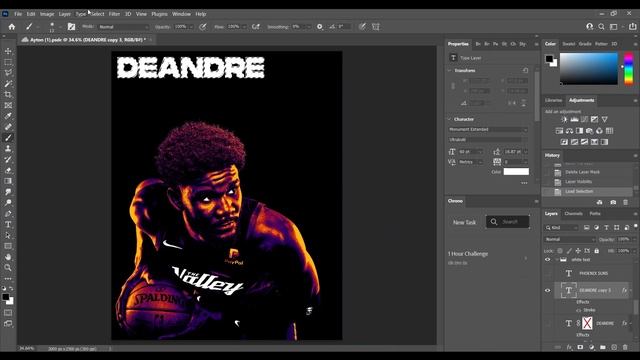Hide the DEANDRE copy 3 layer eye
The image size is (640, 360).
pyautogui.click(x=548, y=291)
